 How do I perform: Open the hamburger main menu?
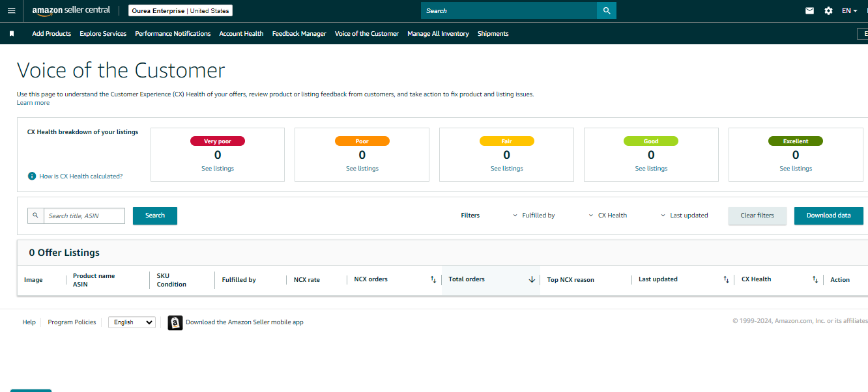11,10
